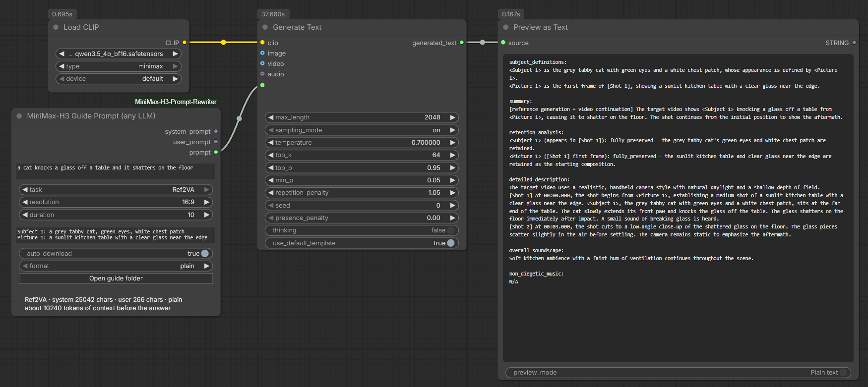Click the image input socket
Viewport: 868px width, 387px height.
(x=262, y=53)
